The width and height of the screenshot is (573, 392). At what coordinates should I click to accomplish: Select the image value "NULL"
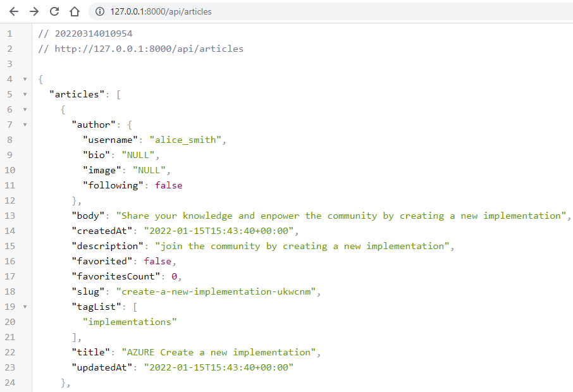[x=149, y=170]
